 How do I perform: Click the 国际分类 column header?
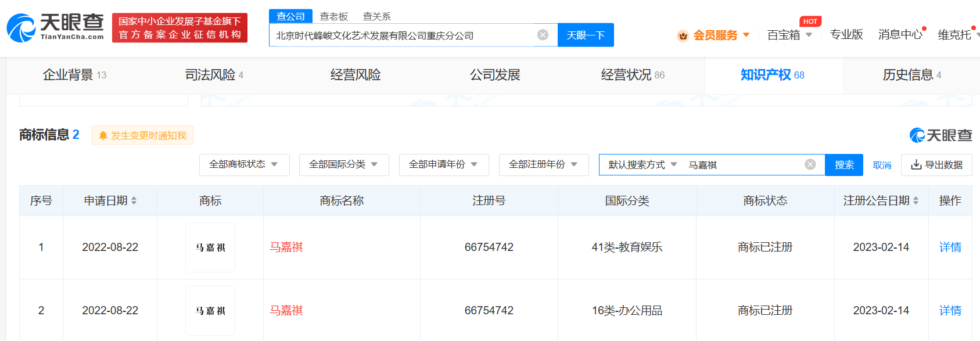(627, 200)
